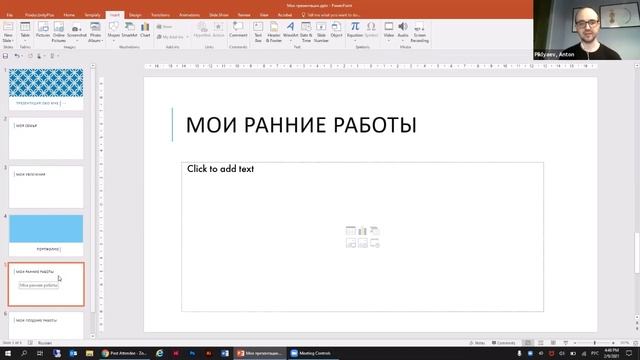Click the Insert Table icon in the placeholder
The height and width of the screenshot is (360, 640).
coord(351,231)
